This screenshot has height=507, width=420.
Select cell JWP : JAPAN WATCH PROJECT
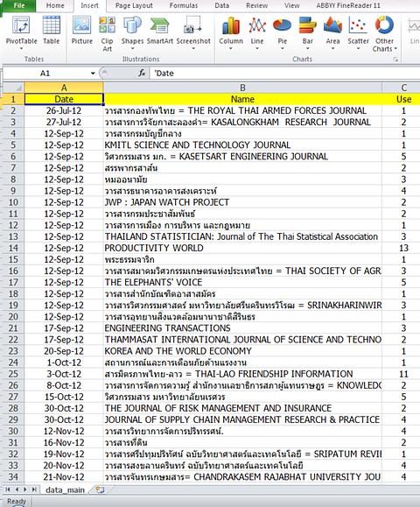tap(242, 202)
